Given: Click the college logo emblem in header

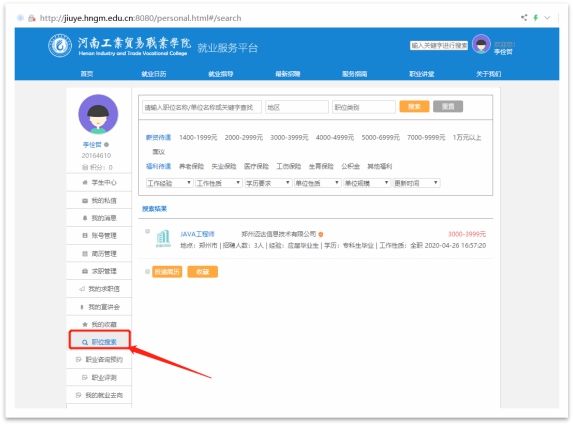Looking at the screenshot, I should [60, 46].
